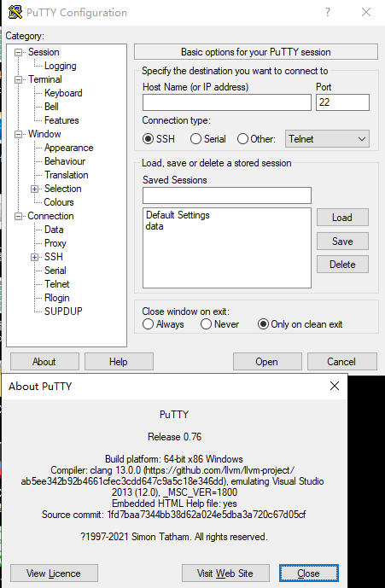
Task: Open Logging category
Action: tap(60, 66)
